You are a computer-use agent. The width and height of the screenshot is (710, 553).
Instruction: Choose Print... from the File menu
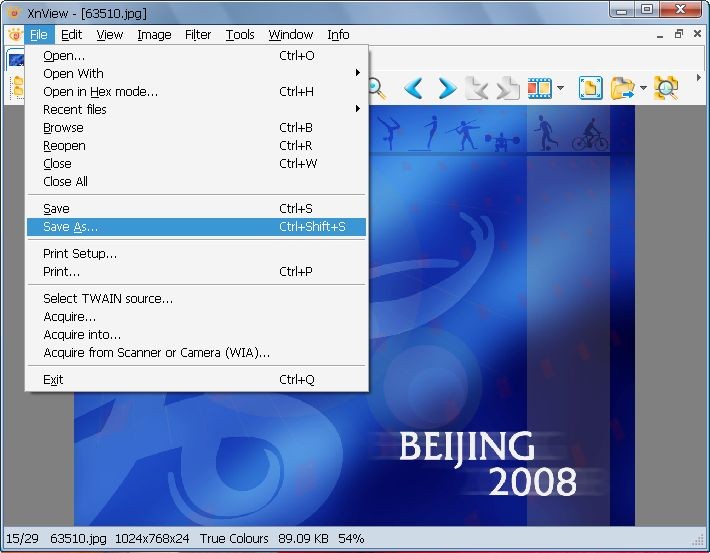point(196,271)
